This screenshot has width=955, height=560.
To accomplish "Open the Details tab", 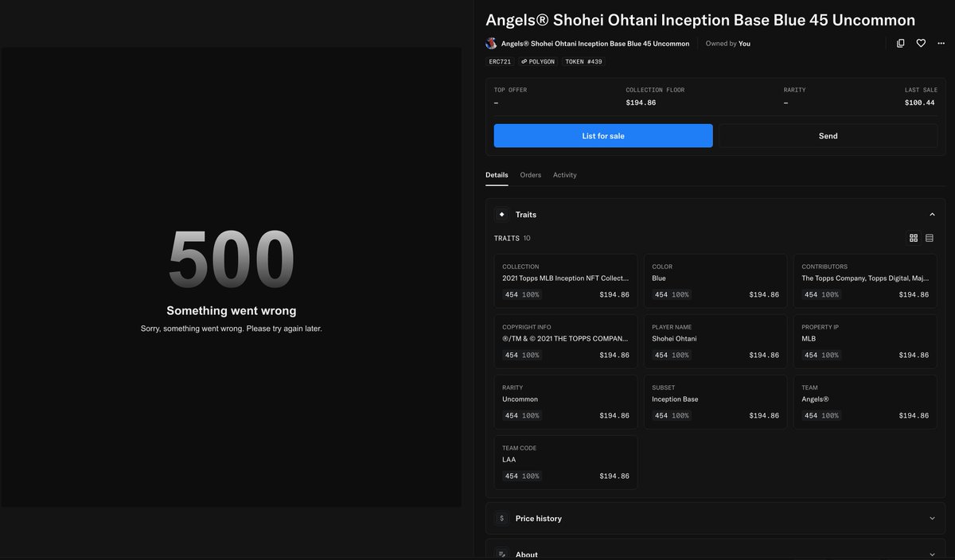I will [x=497, y=175].
